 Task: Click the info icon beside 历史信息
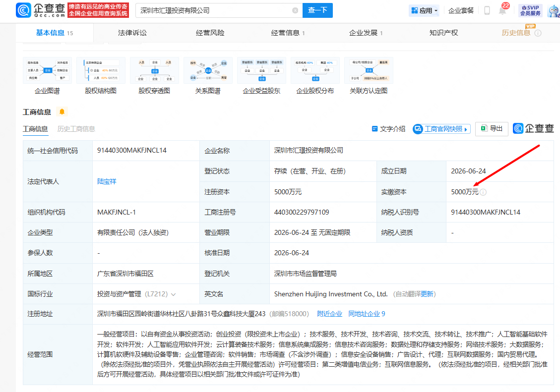coord(538,33)
